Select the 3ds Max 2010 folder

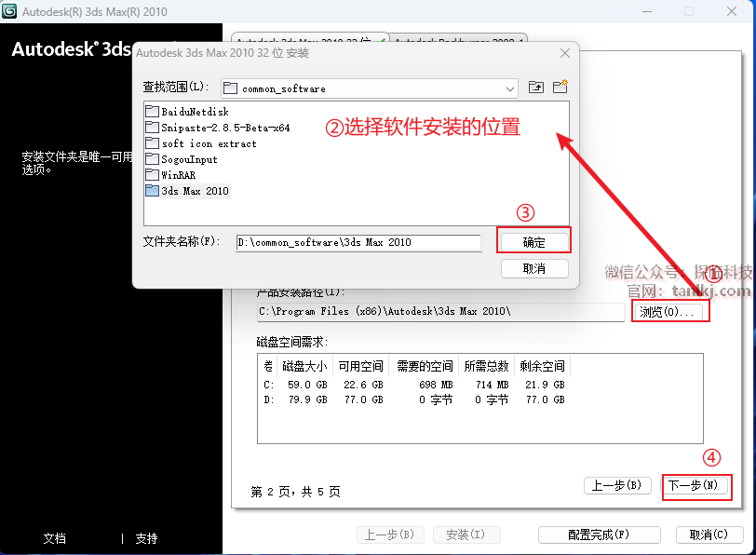click(187, 191)
